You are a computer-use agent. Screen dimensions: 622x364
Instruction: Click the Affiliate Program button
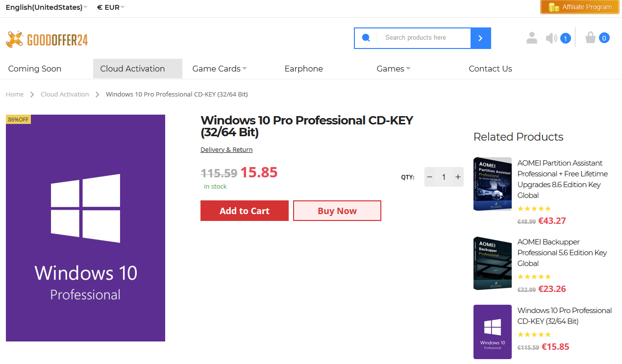click(x=580, y=7)
